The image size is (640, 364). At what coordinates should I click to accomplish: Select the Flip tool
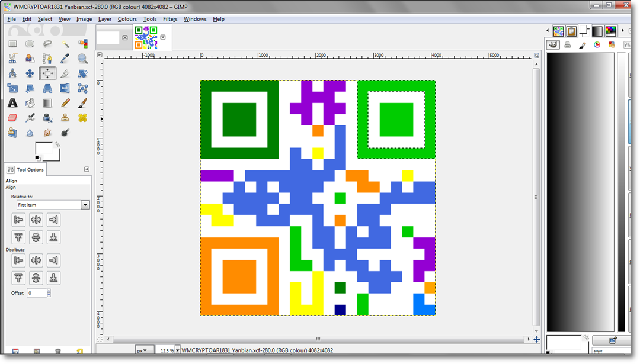pyautogui.click(x=65, y=88)
